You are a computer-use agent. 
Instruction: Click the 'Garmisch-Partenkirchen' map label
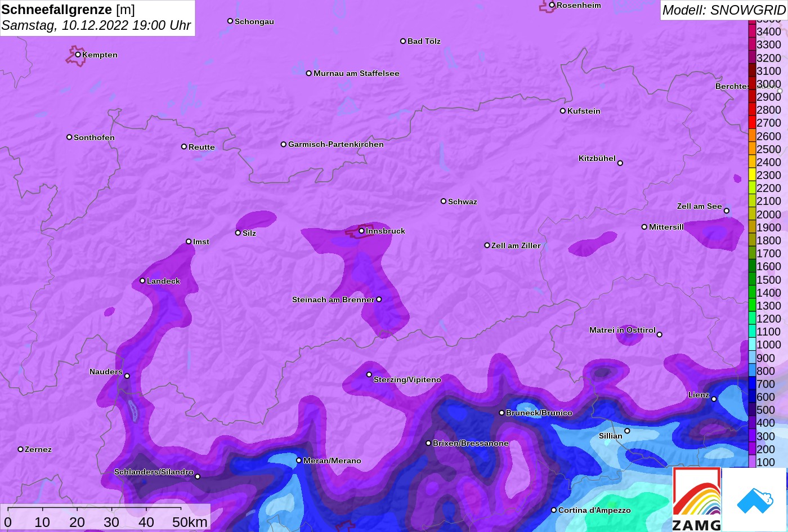[x=336, y=145]
